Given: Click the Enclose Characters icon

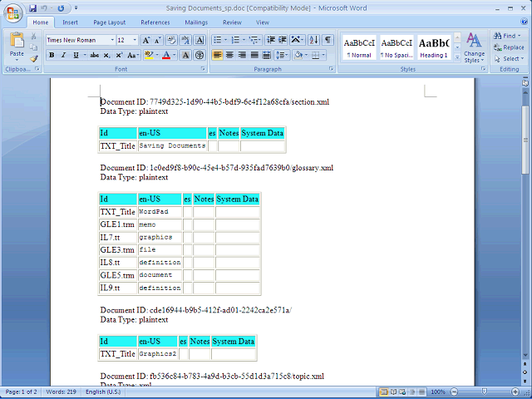Looking at the screenshot, I should pos(199,55).
